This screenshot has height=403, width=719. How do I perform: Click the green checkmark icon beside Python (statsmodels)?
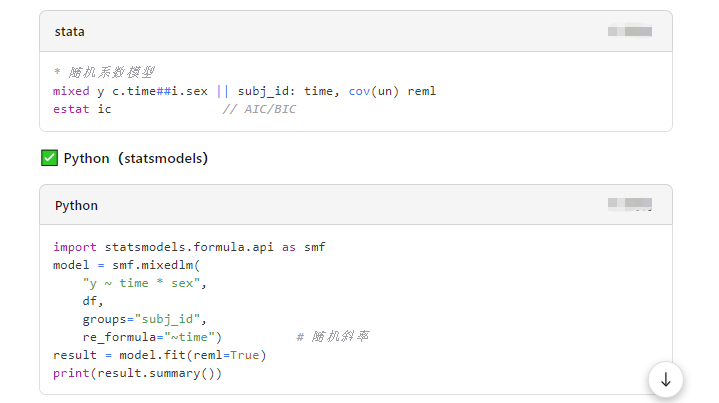click(x=49, y=158)
